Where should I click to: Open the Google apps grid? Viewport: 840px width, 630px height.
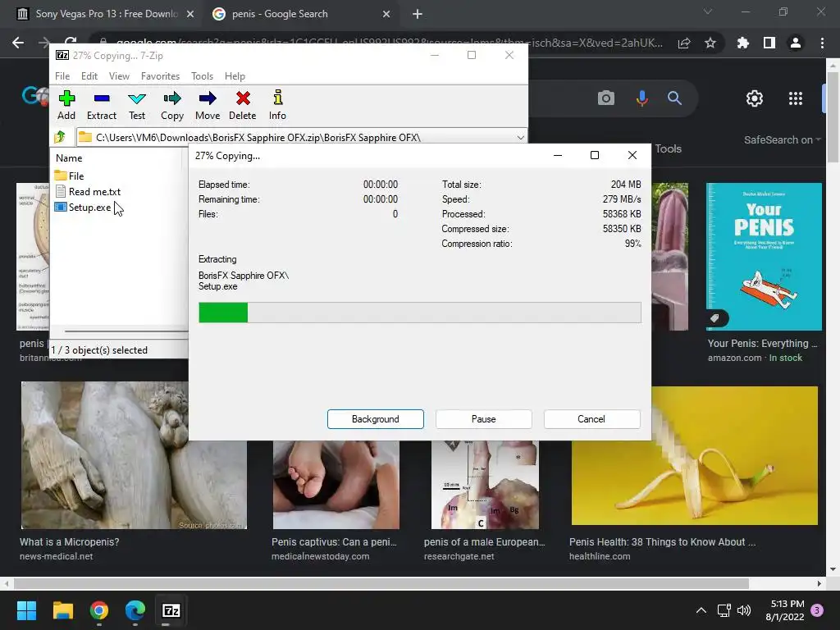796,98
